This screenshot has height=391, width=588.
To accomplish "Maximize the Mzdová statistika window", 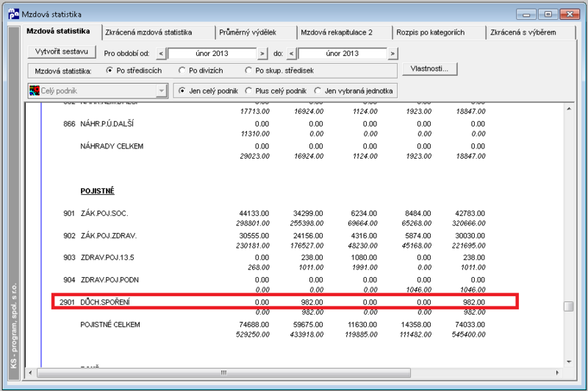I will pos(548,14).
